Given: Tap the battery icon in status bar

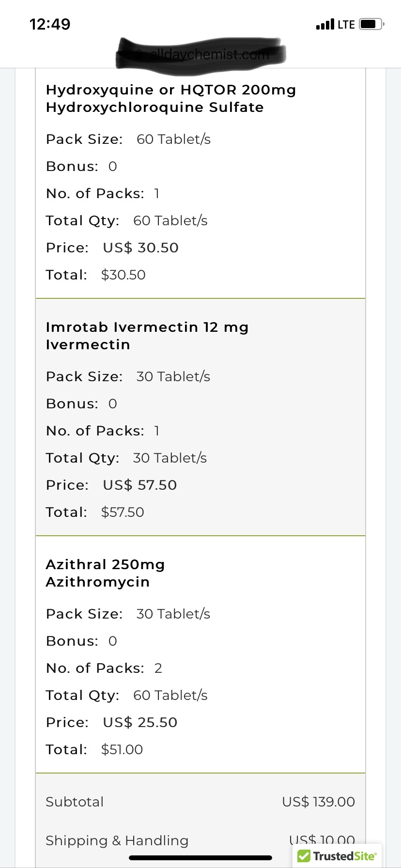Looking at the screenshot, I should [371, 24].
